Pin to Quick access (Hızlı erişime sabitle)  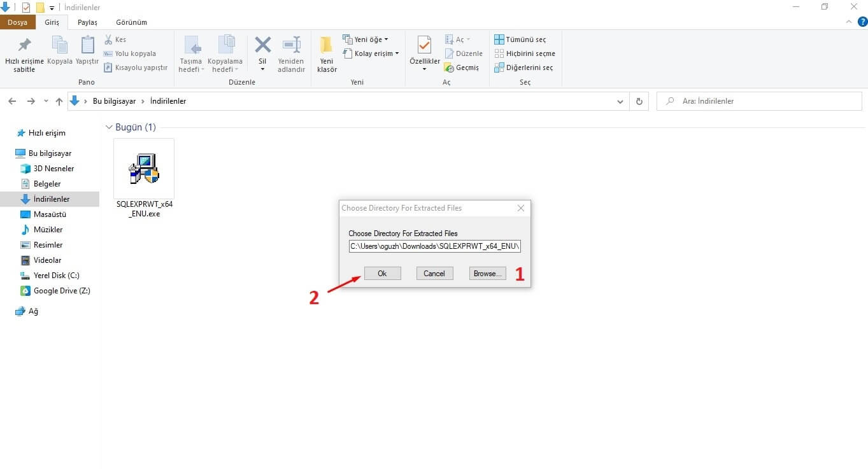coord(24,53)
